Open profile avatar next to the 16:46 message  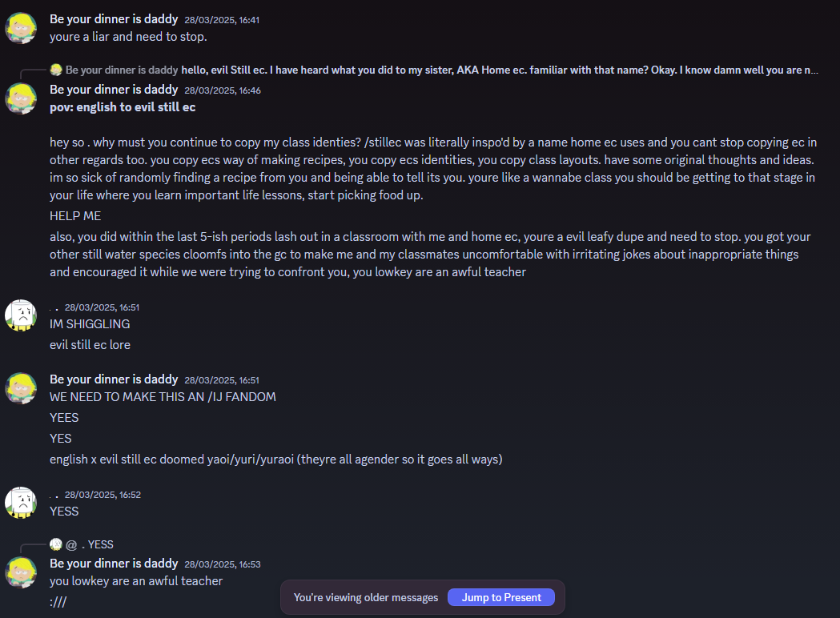21,98
